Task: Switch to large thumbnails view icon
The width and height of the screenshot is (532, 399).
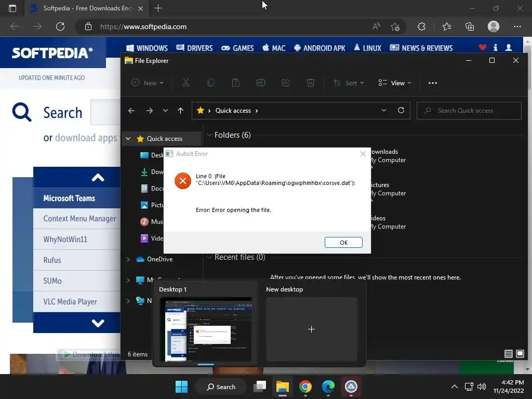Action: click(520, 354)
